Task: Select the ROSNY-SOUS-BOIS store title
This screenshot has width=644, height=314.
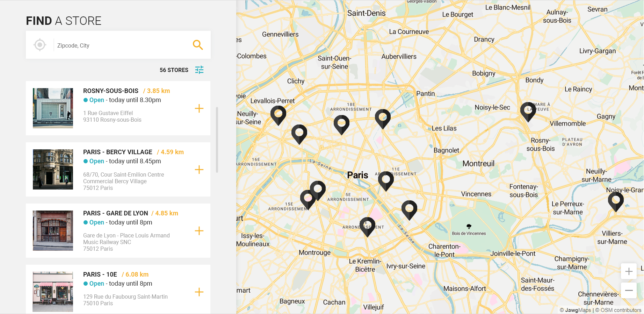Action: [111, 91]
